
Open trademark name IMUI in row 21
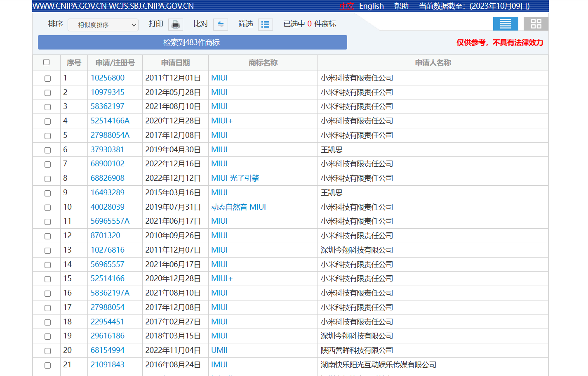click(x=219, y=365)
